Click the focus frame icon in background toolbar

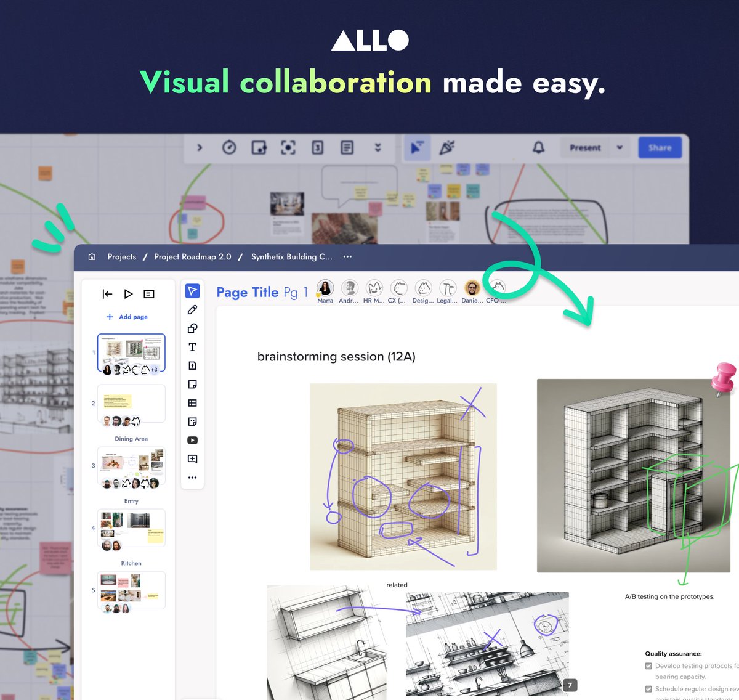click(288, 147)
